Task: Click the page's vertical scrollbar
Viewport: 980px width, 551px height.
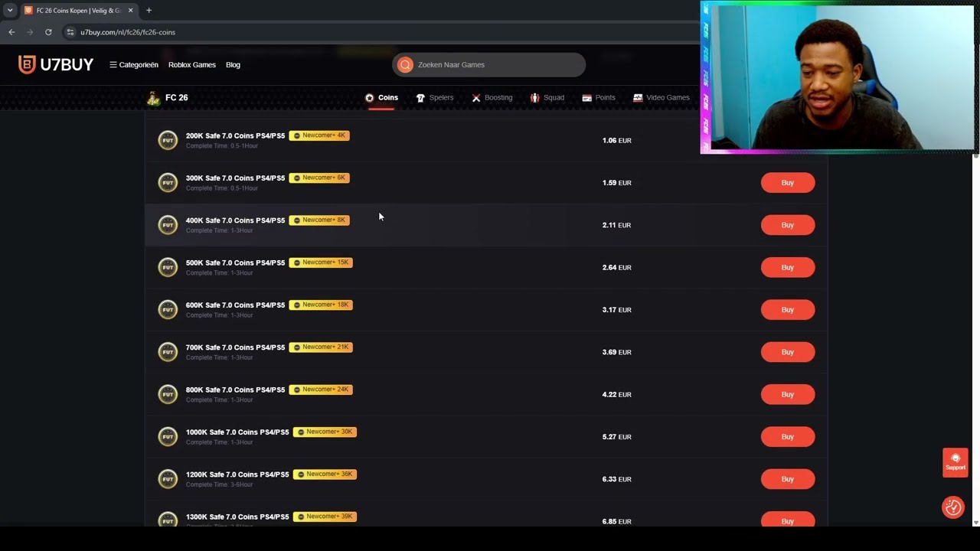Action: [x=975, y=339]
